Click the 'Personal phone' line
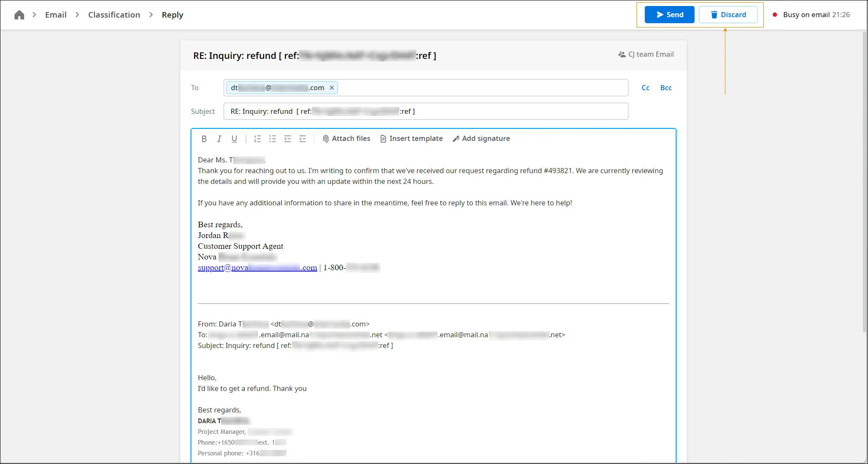868x464 pixels. pos(242,453)
